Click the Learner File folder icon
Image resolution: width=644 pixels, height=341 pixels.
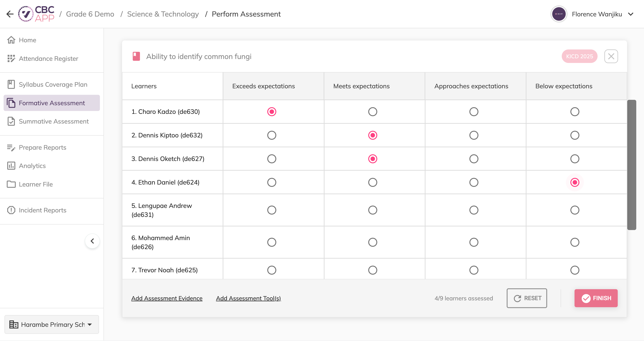(x=11, y=184)
